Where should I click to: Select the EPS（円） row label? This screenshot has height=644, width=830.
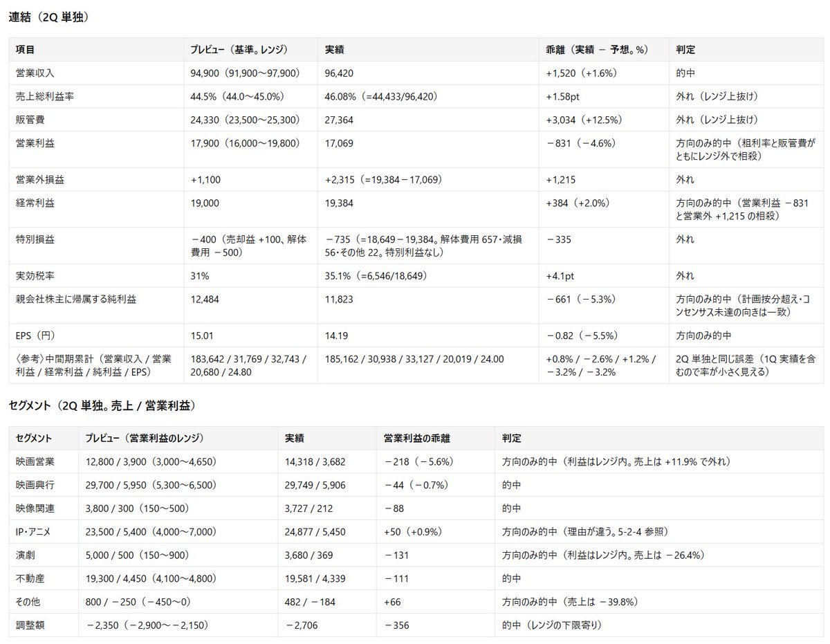[x=35, y=335]
